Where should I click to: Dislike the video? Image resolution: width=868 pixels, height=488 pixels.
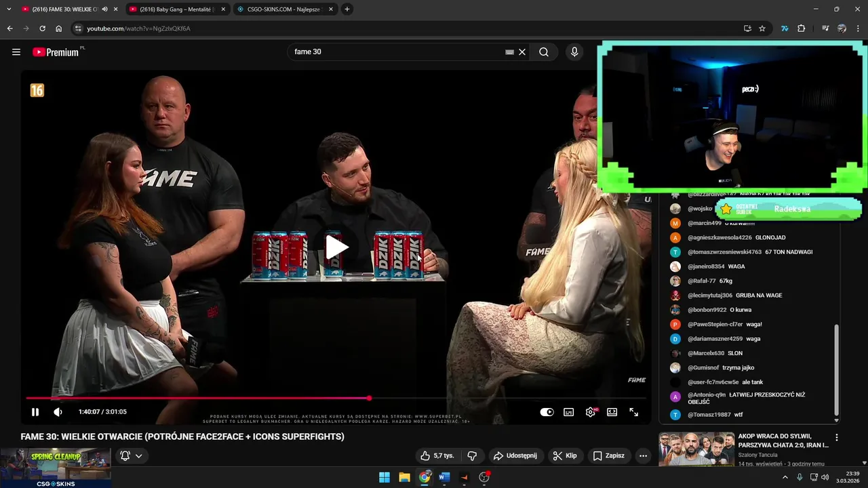tap(472, 455)
